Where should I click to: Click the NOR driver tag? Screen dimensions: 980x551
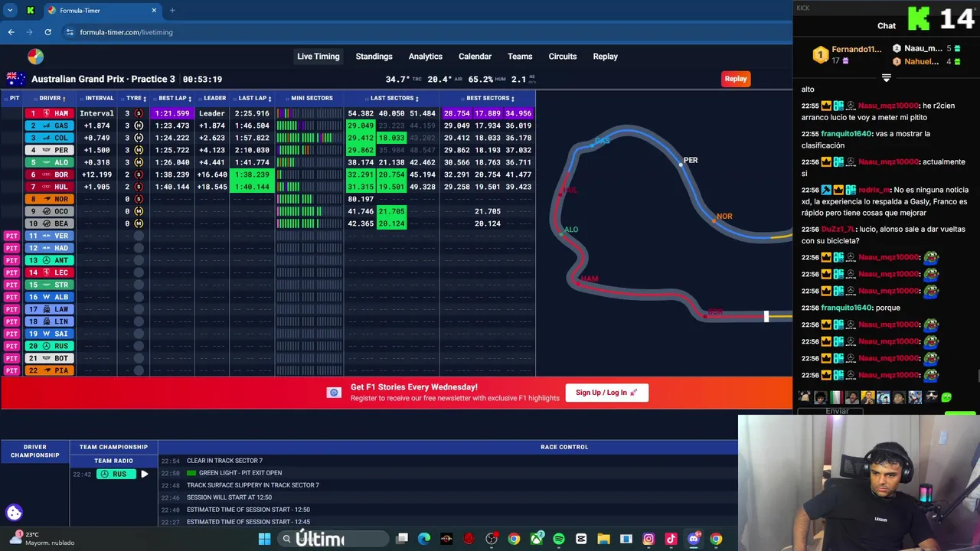50,199
